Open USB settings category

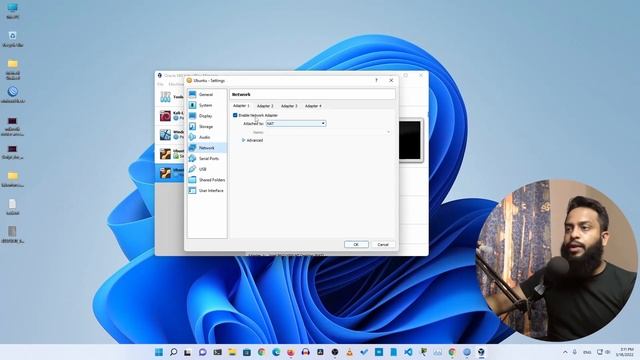tap(207, 169)
